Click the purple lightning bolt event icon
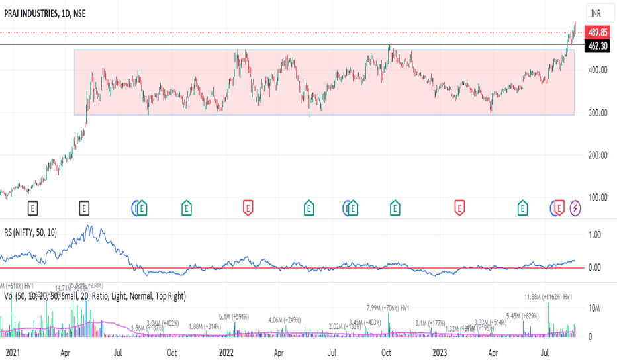Viewport: 617px width, 364px height. pyautogui.click(x=575, y=208)
